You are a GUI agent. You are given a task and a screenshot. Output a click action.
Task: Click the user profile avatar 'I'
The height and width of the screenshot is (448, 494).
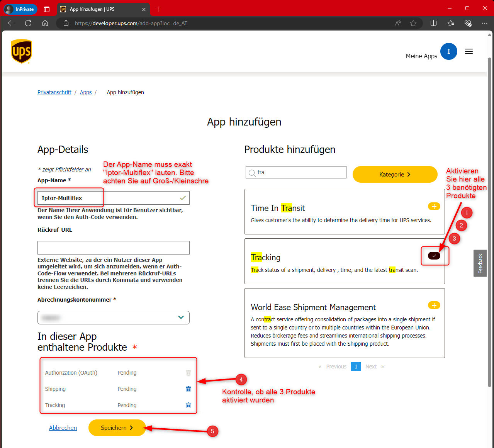click(448, 51)
